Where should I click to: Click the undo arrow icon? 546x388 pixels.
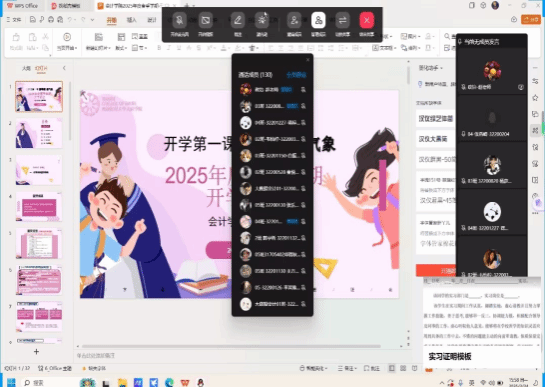(x=71, y=20)
